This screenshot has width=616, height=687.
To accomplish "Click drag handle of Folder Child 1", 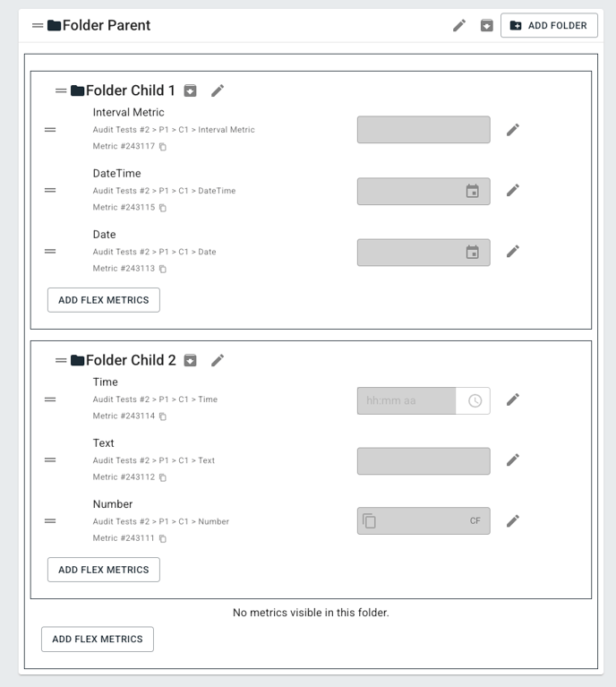I will [x=61, y=90].
